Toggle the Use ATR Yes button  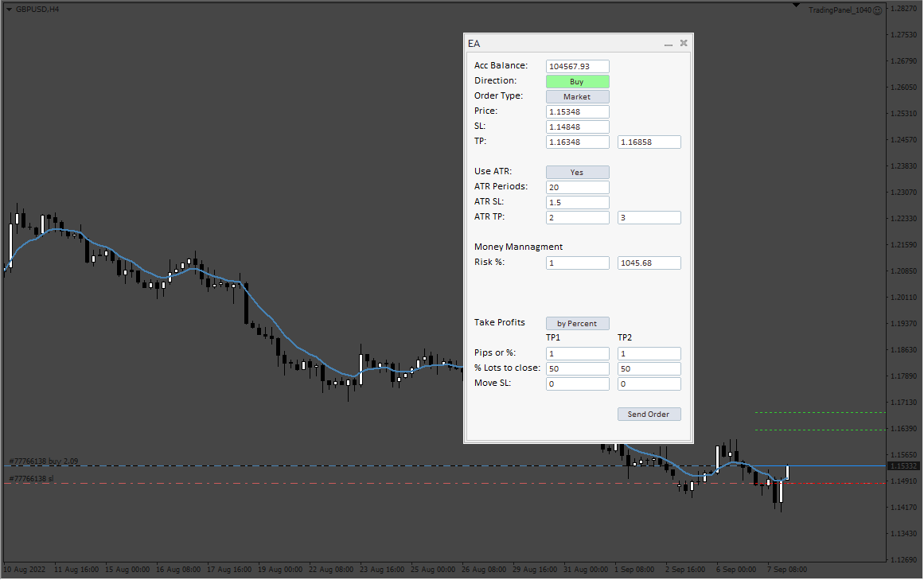[x=578, y=173]
